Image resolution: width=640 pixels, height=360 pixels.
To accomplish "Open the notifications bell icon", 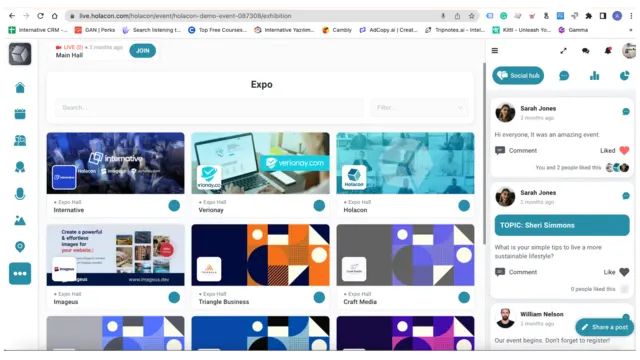I will coord(608,51).
